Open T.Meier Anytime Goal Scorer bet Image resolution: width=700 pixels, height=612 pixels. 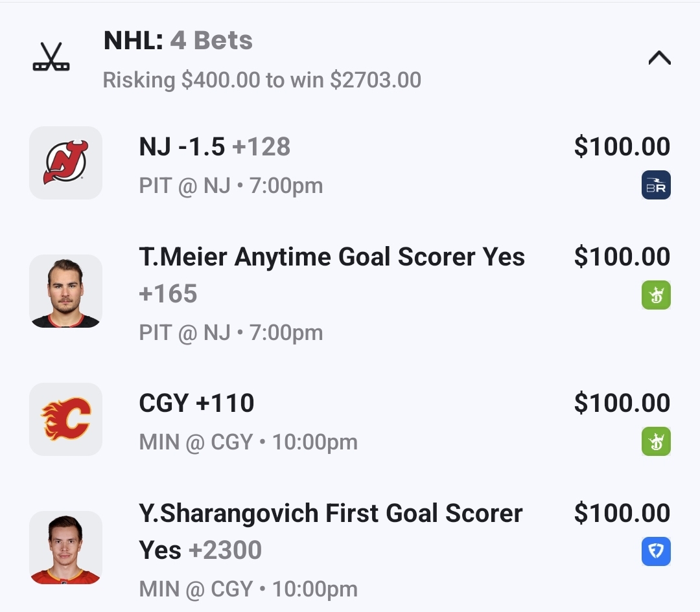coord(332,257)
